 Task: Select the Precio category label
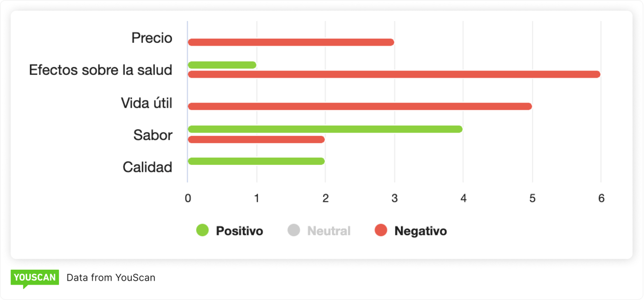pos(151,38)
